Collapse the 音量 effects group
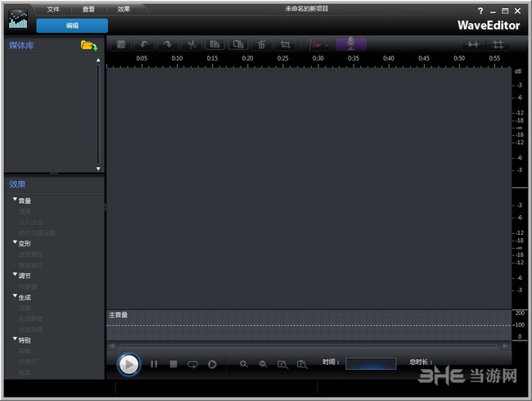The width and height of the screenshot is (532, 401). coord(15,200)
